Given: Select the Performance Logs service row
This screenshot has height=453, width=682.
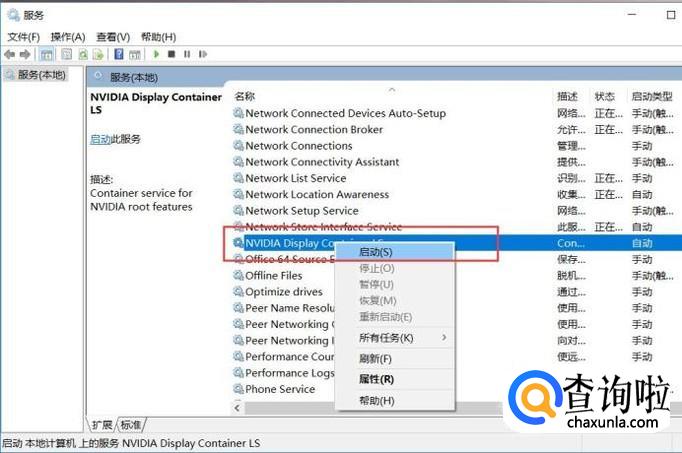Looking at the screenshot, I should (290, 373).
